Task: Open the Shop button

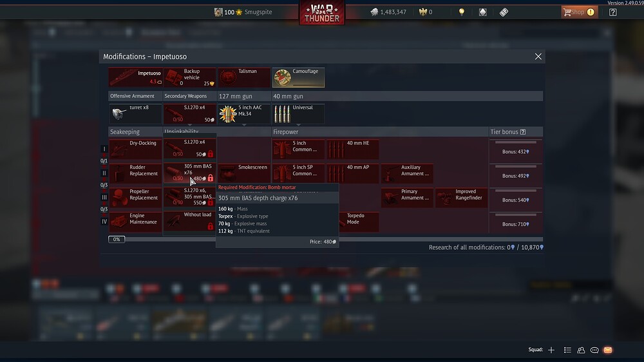Action: (x=579, y=12)
